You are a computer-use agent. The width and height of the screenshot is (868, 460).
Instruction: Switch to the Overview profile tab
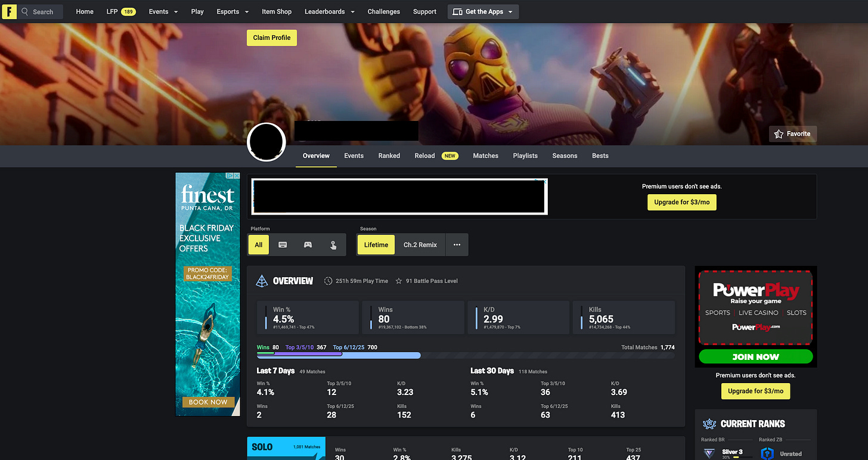click(316, 156)
